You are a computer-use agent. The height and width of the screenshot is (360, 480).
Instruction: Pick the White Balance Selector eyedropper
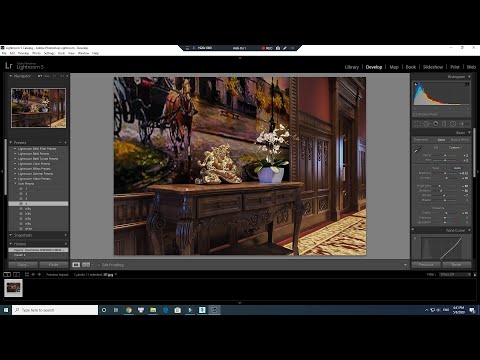[418, 150]
